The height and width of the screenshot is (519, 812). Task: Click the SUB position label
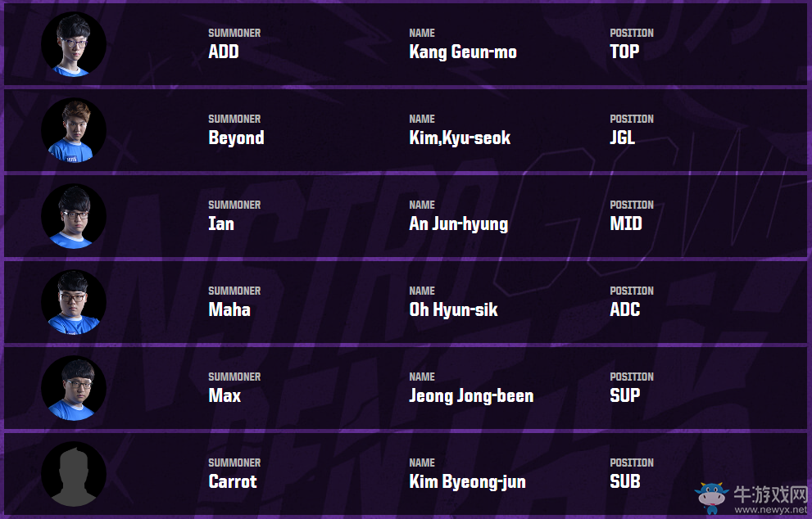pos(625,482)
